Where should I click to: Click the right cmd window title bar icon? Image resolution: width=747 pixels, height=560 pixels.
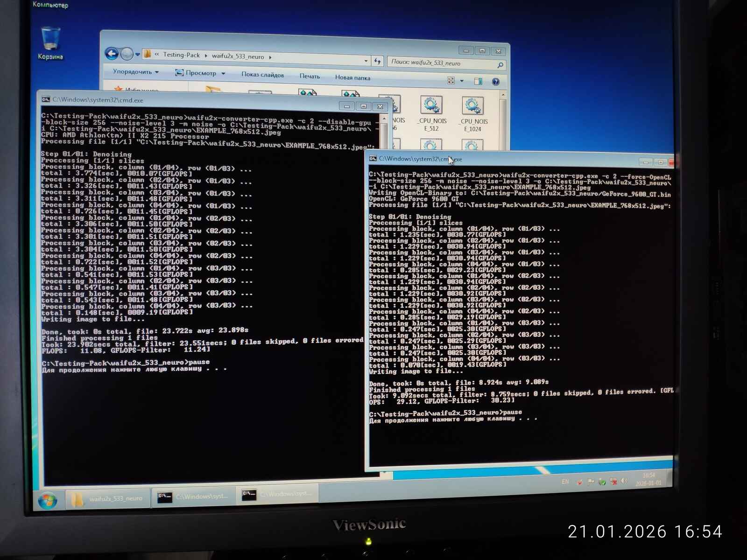[x=373, y=159]
